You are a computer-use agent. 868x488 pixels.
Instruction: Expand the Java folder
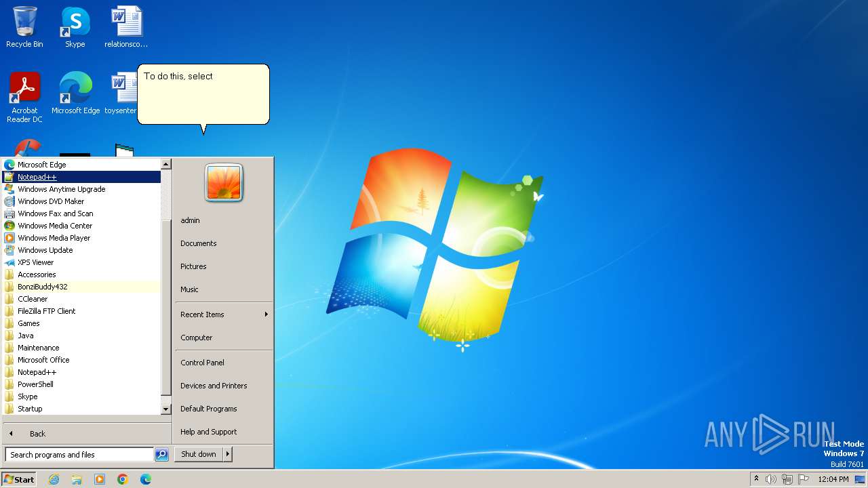[x=81, y=335]
